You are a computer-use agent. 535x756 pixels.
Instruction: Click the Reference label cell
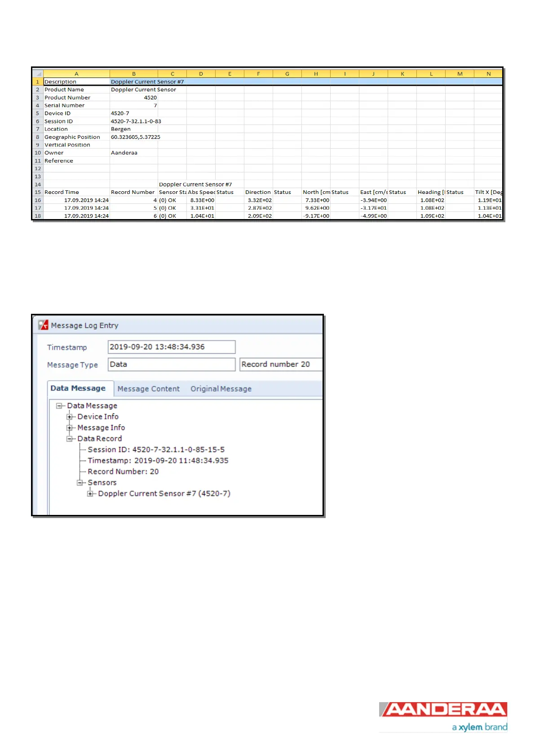(76, 161)
